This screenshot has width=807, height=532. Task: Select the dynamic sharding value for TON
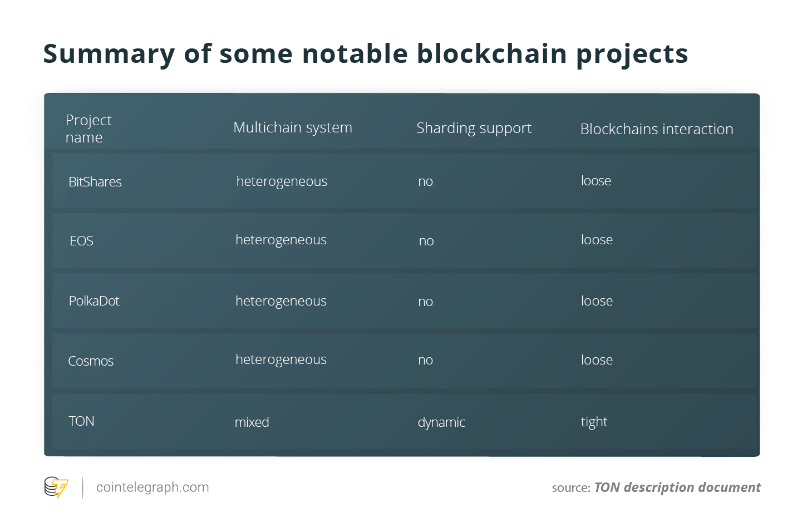click(x=441, y=422)
